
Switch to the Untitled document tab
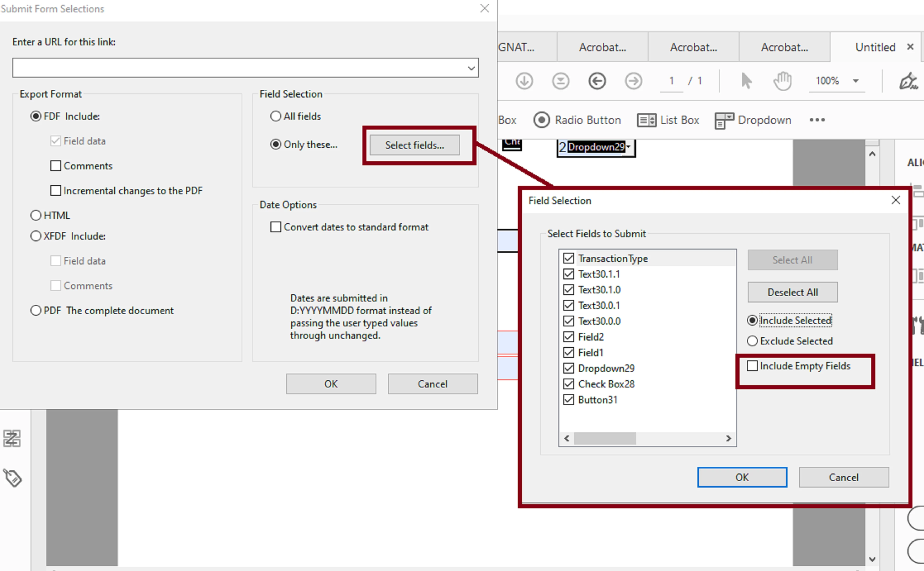click(x=875, y=47)
